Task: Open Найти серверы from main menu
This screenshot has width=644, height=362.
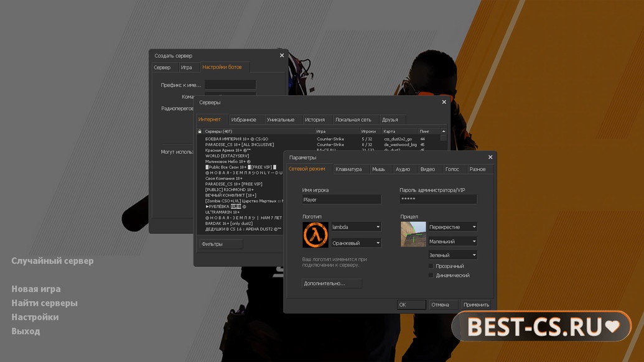Action: 44,303
